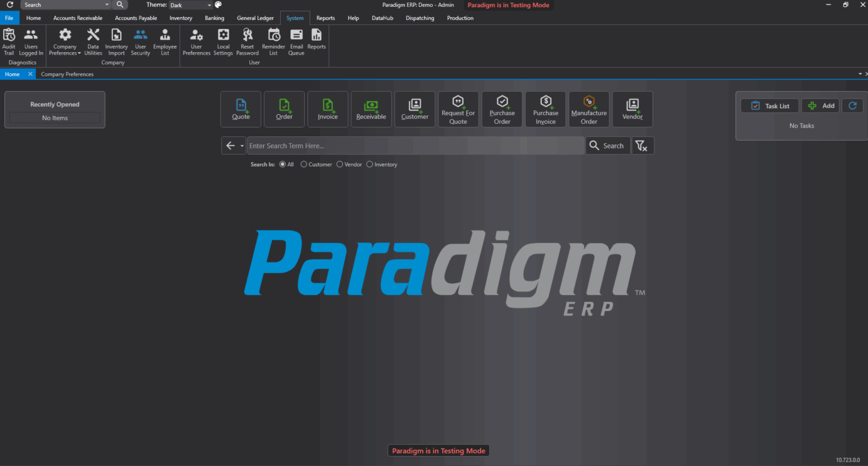The width and height of the screenshot is (868, 466).
Task: Open the DataHub ribbon tab
Action: [x=383, y=18]
